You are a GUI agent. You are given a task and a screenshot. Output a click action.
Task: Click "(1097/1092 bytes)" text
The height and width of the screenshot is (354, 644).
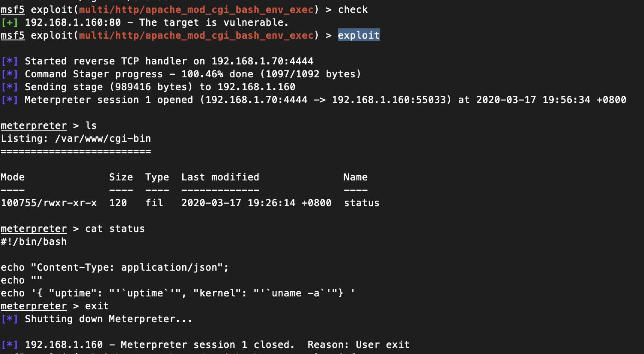(x=310, y=74)
